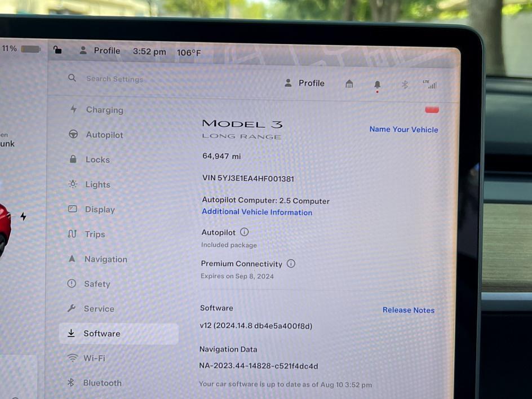Click the Autopilot steering wheel icon

pos(73,134)
